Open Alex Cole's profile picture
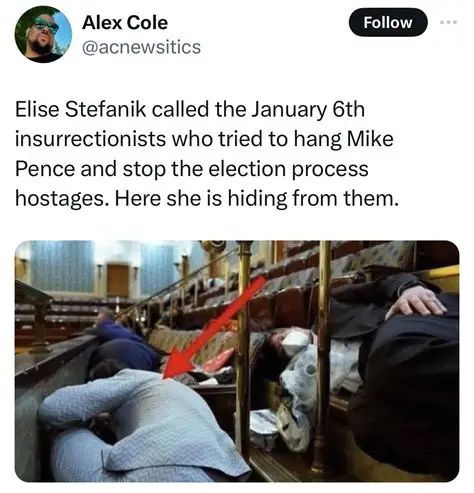 pos(43,34)
